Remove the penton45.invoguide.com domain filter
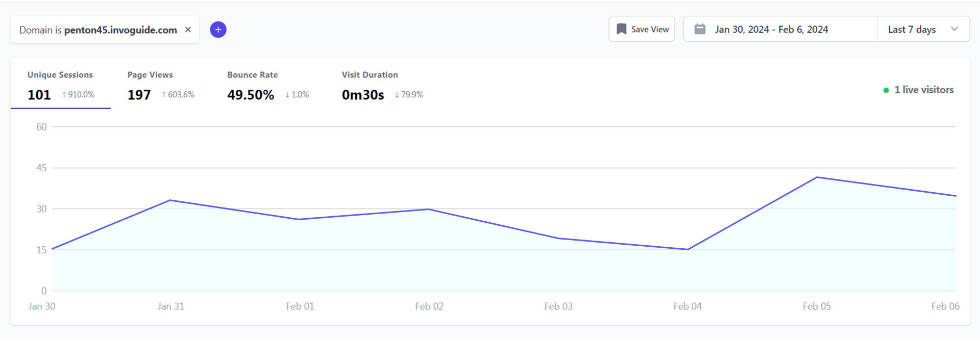This screenshot has width=980, height=340. (x=188, y=30)
